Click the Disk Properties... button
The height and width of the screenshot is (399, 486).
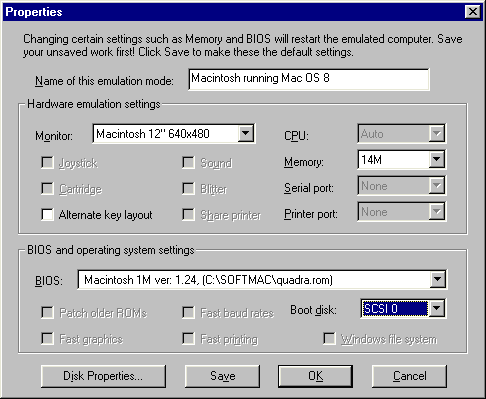coord(103,376)
